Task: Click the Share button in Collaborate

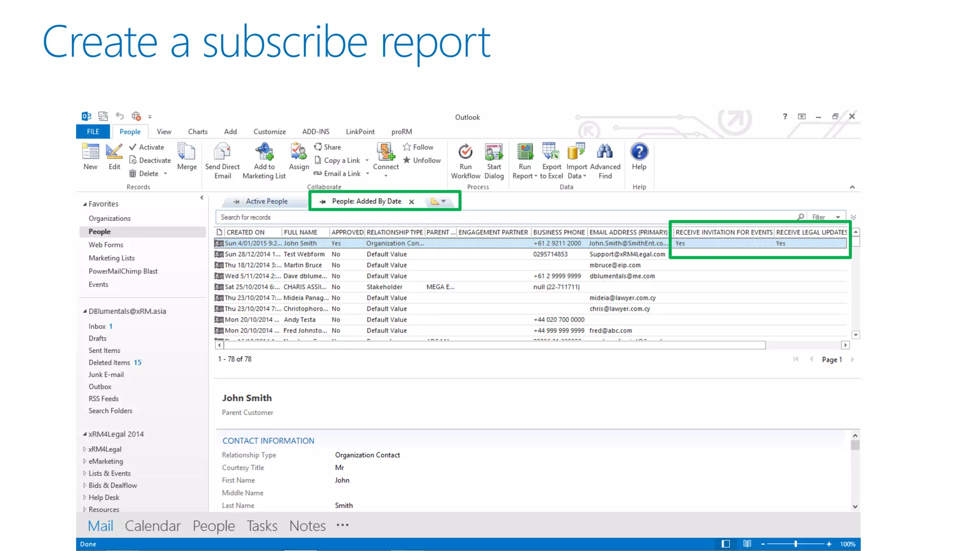Action: (x=327, y=147)
